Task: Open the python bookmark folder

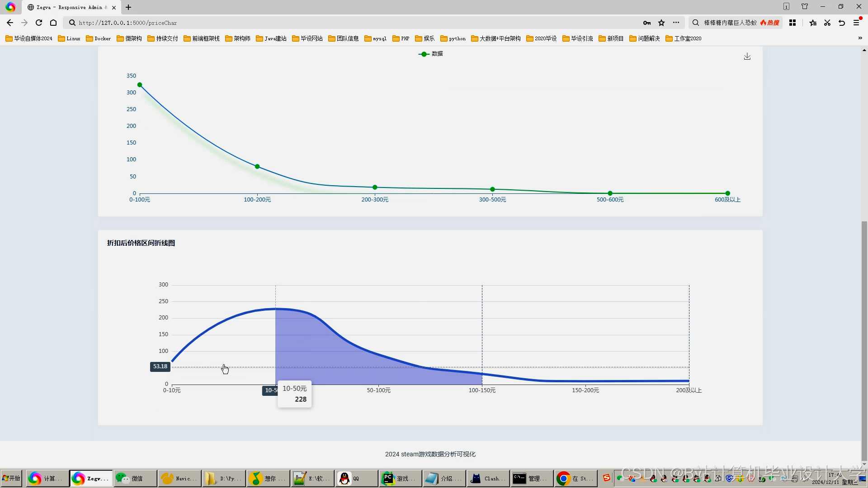Action: [x=453, y=38]
